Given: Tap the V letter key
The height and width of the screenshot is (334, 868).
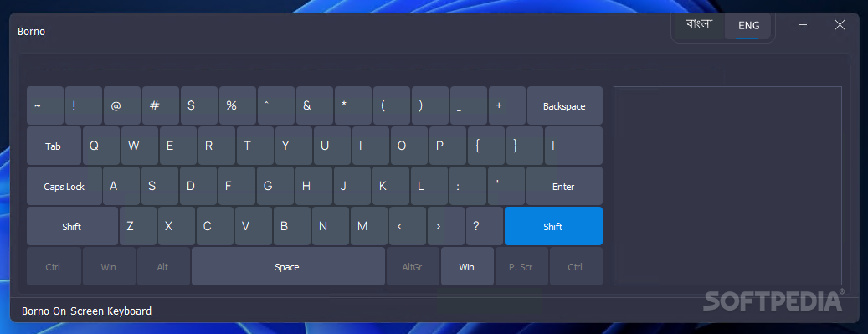Looking at the screenshot, I should (253, 226).
